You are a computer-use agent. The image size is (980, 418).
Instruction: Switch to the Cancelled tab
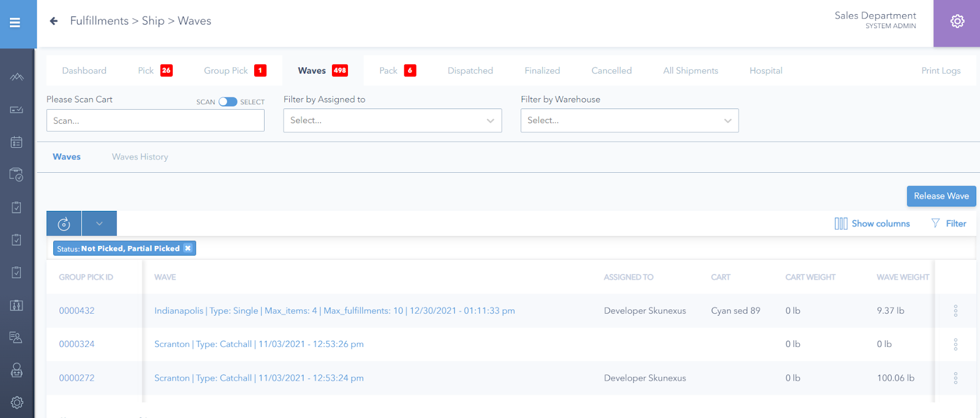[611, 70]
